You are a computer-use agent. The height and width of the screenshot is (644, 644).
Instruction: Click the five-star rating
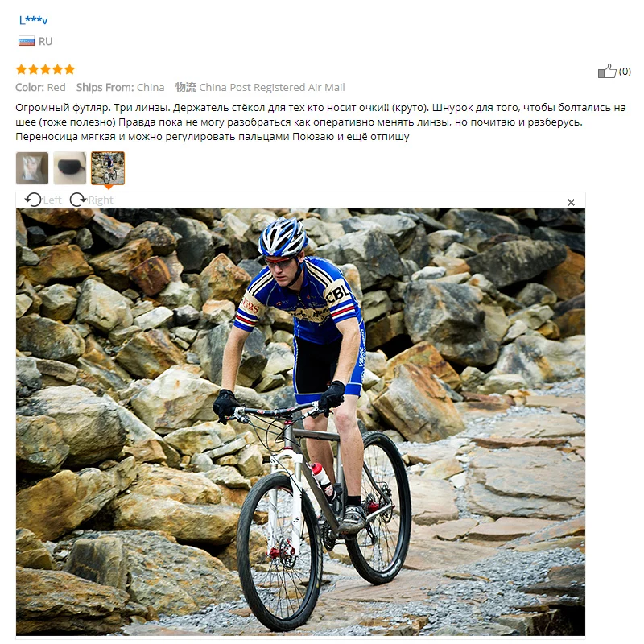pos(45,69)
